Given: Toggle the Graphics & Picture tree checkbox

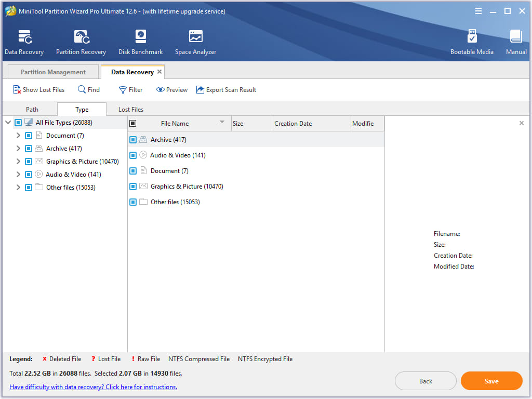Looking at the screenshot, I should point(29,162).
